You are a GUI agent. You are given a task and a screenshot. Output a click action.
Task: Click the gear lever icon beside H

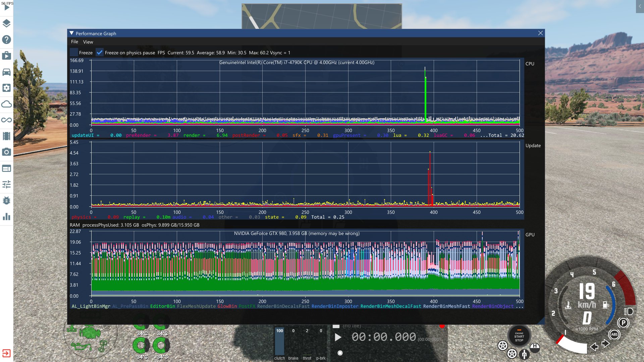tap(524, 354)
